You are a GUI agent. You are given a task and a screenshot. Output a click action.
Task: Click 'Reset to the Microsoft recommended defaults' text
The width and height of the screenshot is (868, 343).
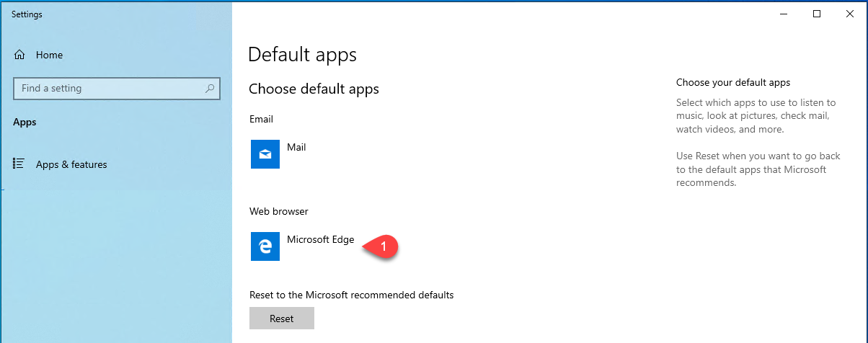(351, 295)
